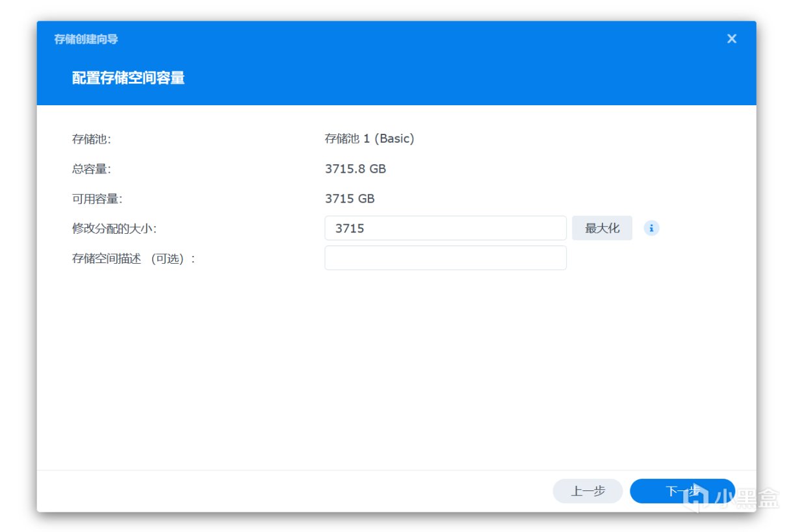802x532 pixels.
Task: Click the 可用容量 label
Action: 97,199
